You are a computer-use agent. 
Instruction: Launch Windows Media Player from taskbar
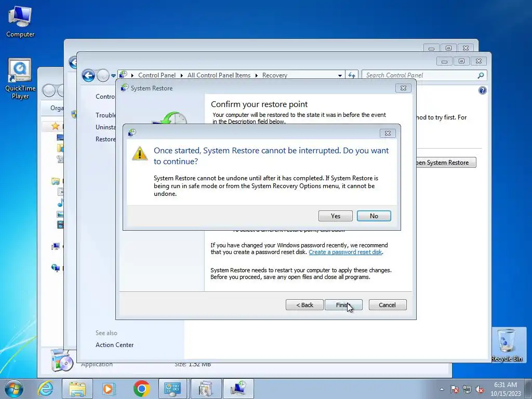click(x=109, y=389)
